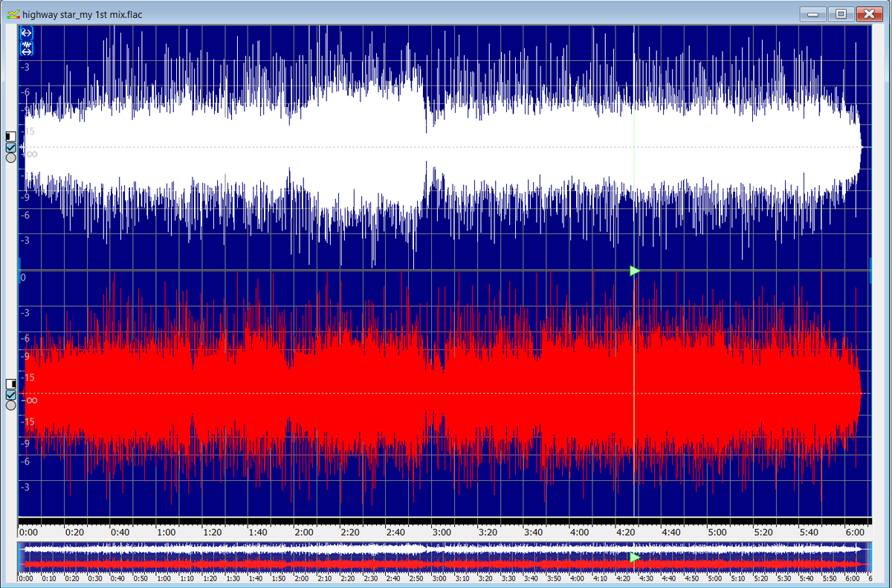Click 0:40 on the main time ruler
The height and width of the screenshot is (588, 892).
click(120, 532)
